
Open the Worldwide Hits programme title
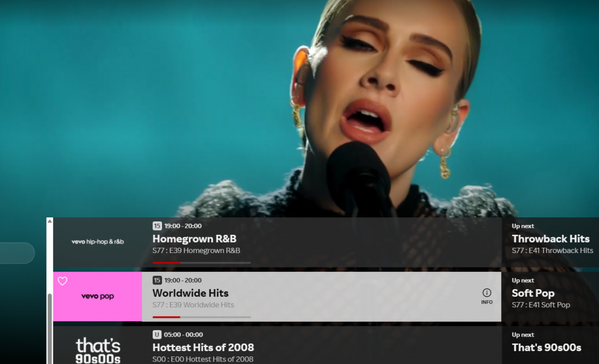(191, 293)
